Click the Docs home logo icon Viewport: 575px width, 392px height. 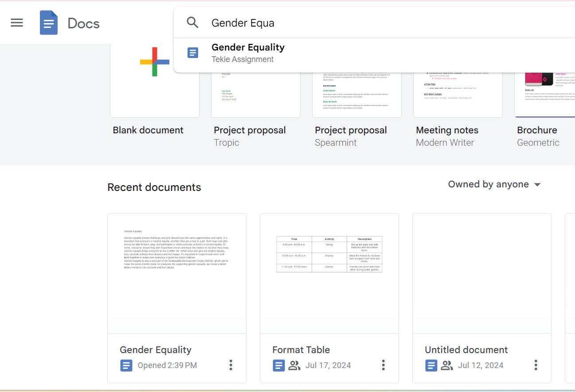coord(49,23)
